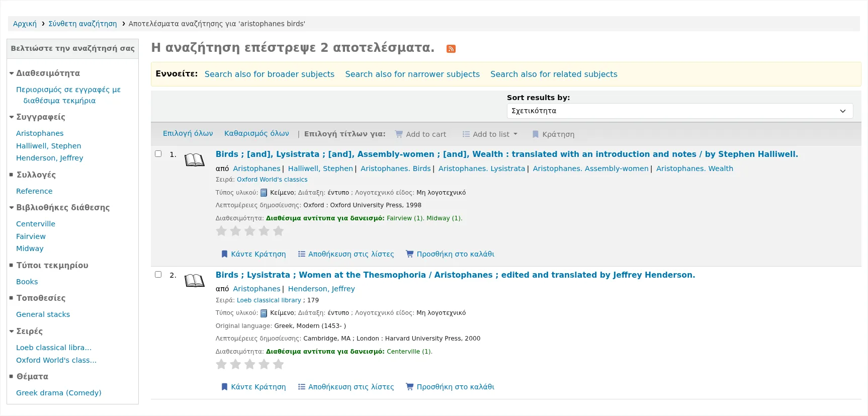868x416 pixels.
Task: Save the Henderson result to lists
Action: point(346,387)
